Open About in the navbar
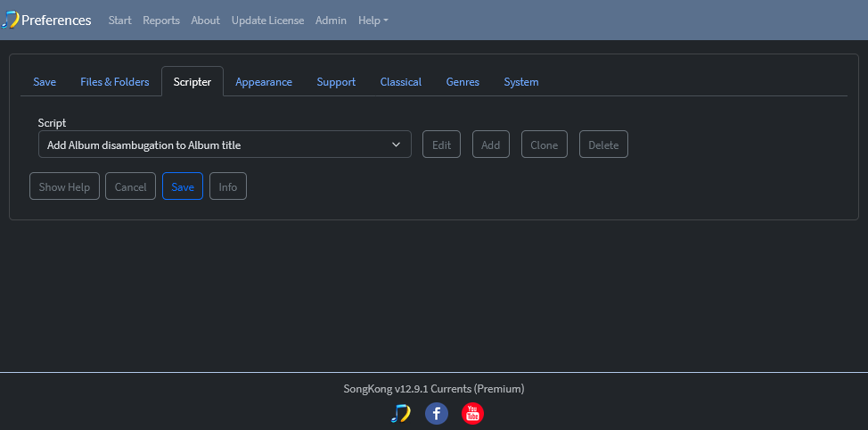Image resolution: width=868 pixels, height=430 pixels. pos(205,21)
